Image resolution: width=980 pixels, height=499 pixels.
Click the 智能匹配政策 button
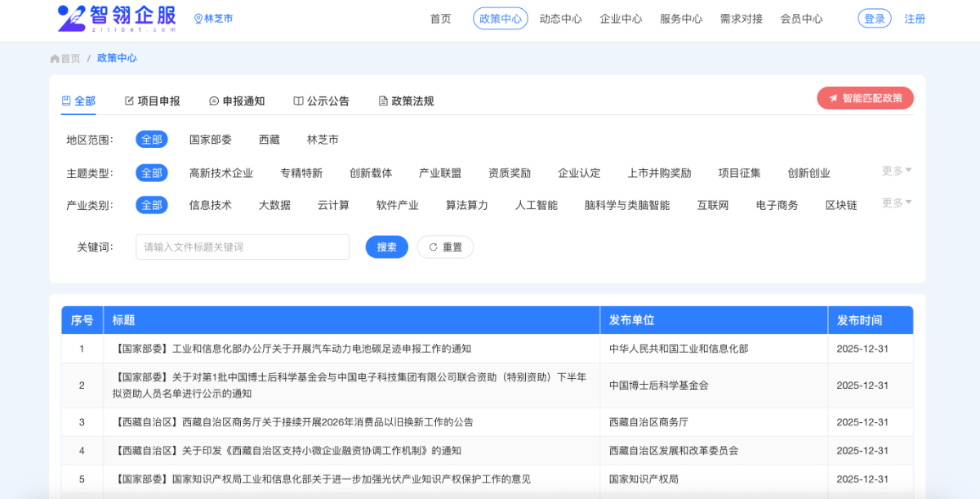click(865, 98)
